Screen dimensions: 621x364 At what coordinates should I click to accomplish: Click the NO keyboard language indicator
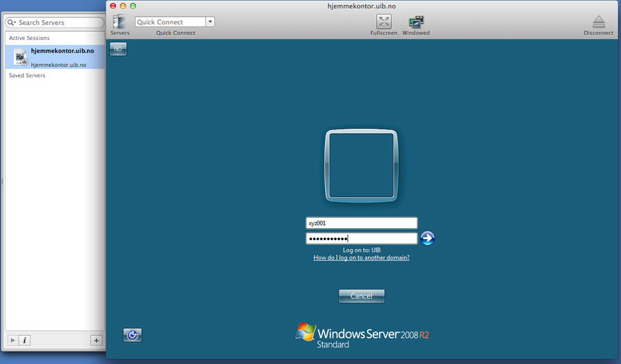(118, 49)
